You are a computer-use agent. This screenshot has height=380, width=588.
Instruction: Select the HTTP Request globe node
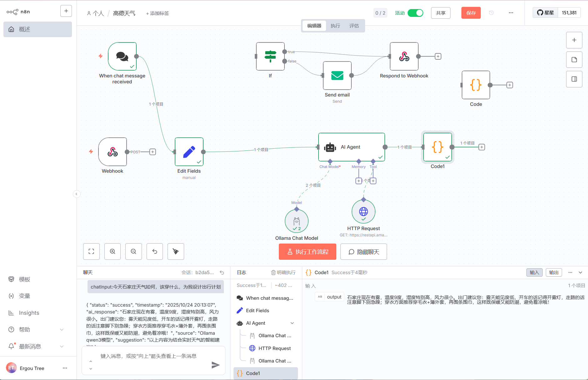coord(363,211)
